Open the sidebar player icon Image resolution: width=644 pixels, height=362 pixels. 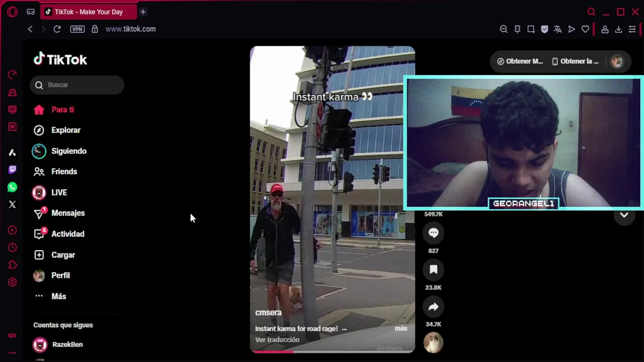[13, 230]
